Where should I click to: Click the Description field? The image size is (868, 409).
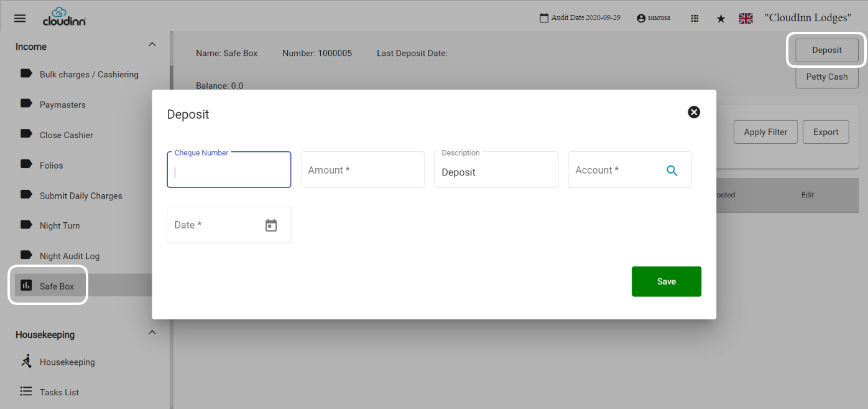coord(496,170)
